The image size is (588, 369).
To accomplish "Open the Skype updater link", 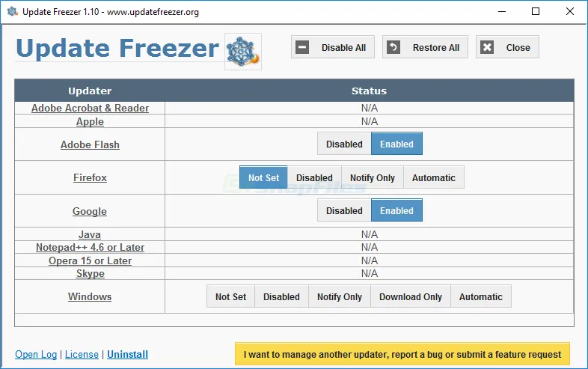I will pyautogui.click(x=91, y=274).
